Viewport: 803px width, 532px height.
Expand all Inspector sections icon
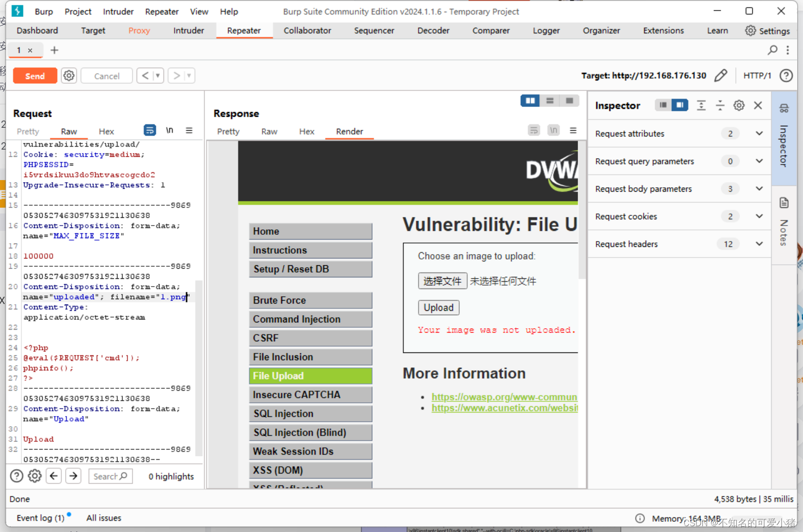(x=701, y=105)
